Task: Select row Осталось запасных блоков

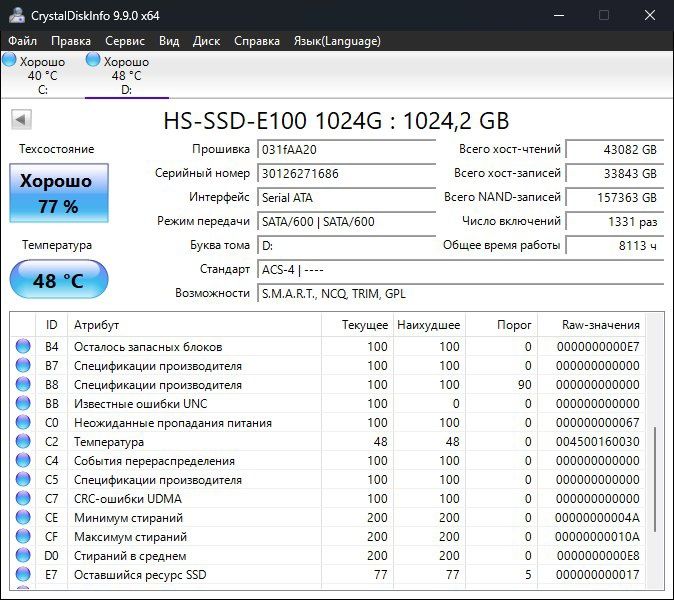Action: (x=328, y=346)
